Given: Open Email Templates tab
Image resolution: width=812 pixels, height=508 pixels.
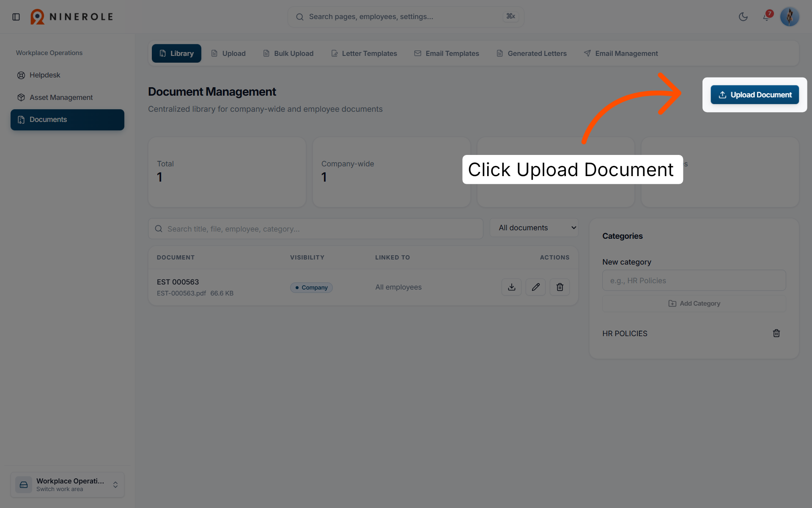Looking at the screenshot, I should (x=447, y=53).
